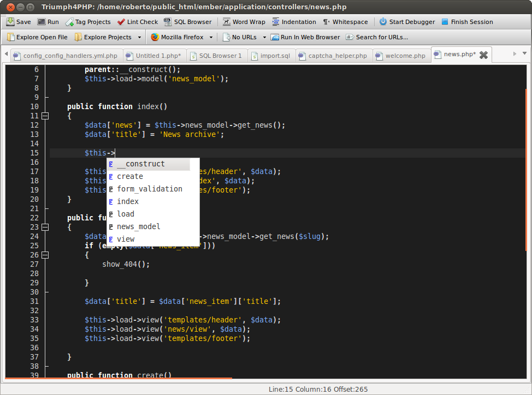Click the Explore Open File icon
Screen dimensions: 532x395
click(x=11, y=37)
